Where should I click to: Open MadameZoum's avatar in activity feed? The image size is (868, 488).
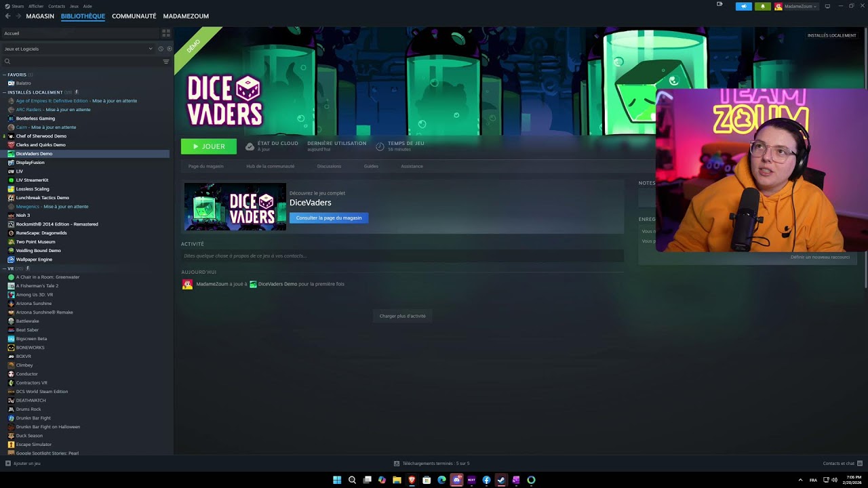(187, 284)
